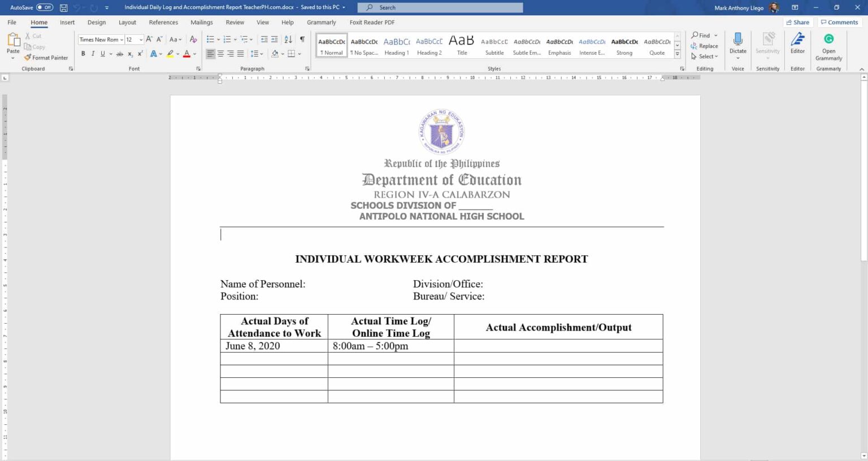Start Dictate voice typing
Image resolution: width=868 pixels, height=461 pixels.
(x=738, y=45)
